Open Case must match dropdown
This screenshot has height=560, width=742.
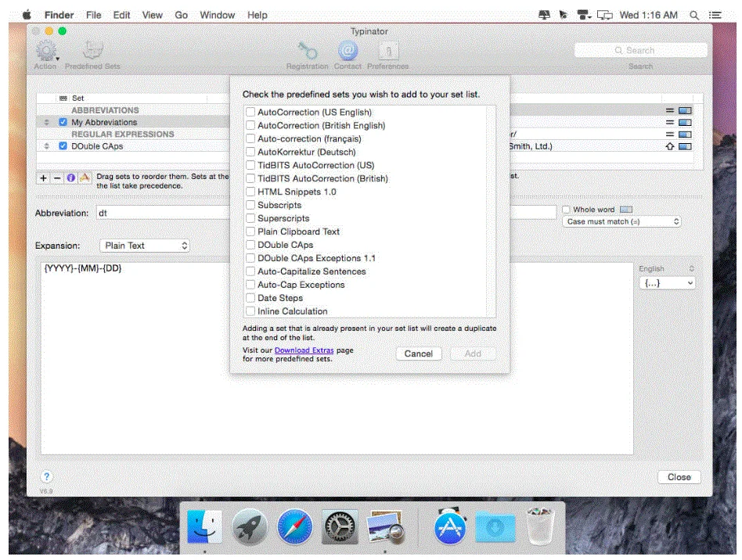tap(621, 221)
